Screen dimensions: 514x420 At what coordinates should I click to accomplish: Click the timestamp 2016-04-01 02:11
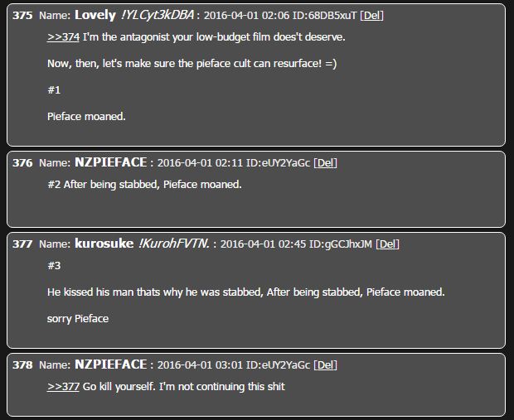pos(200,163)
